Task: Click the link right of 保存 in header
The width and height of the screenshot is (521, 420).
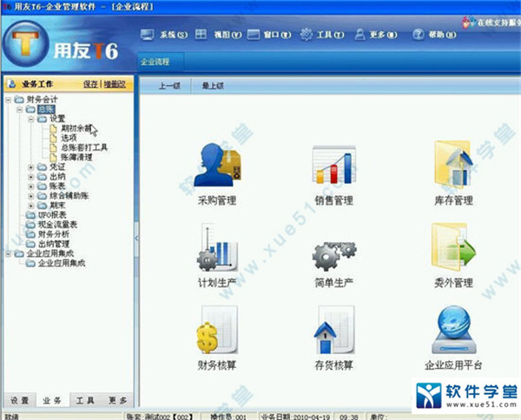Action: point(115,84)
